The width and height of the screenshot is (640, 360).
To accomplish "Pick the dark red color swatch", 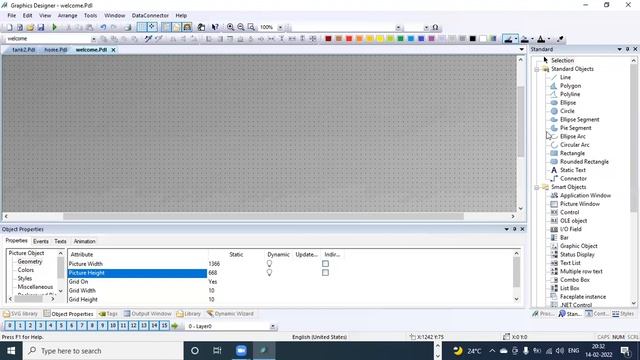I will coord(328,39).
